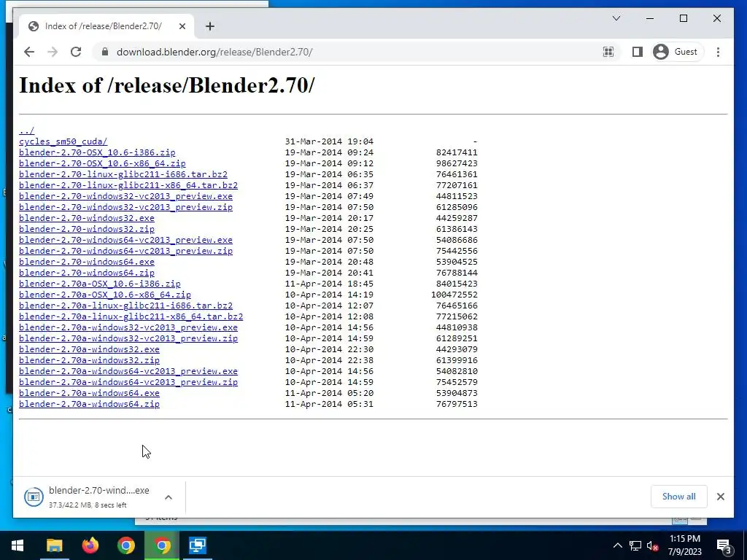Click the file size 100472552
Screen dimensions: 747x560
[x=454, y=295]
